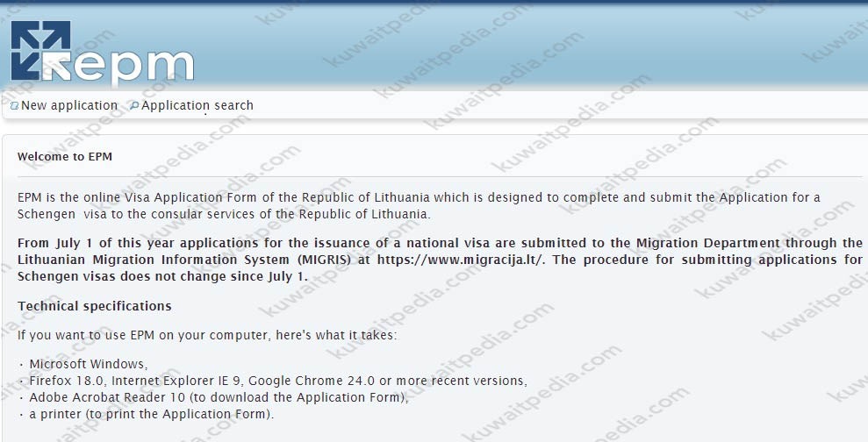The image size is (868, 442).
Task: Click the small icon beside New application
Action: 15,105
